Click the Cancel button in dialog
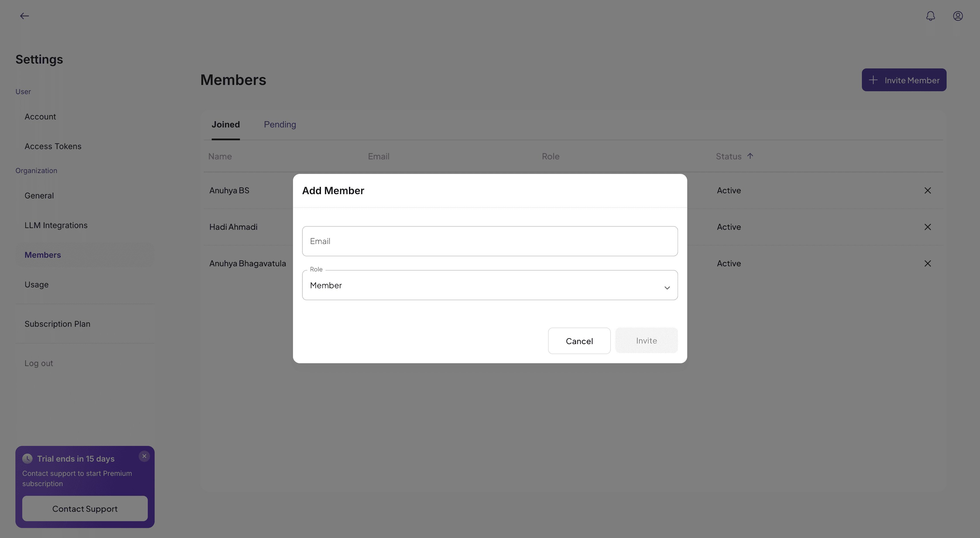The width and height of the screenshot is (980, 538). 579,341
